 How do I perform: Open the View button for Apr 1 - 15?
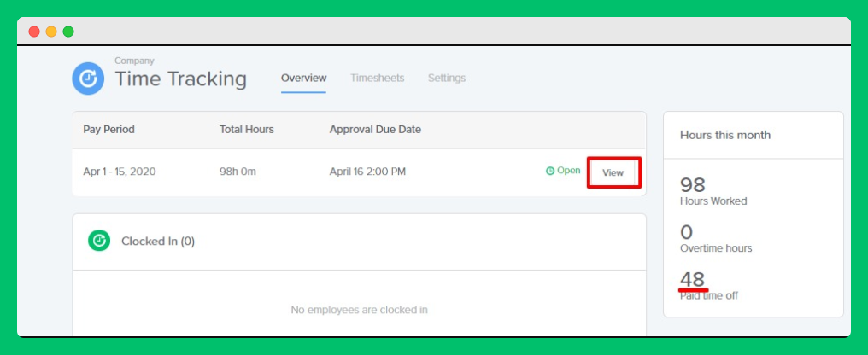(613, 172)
